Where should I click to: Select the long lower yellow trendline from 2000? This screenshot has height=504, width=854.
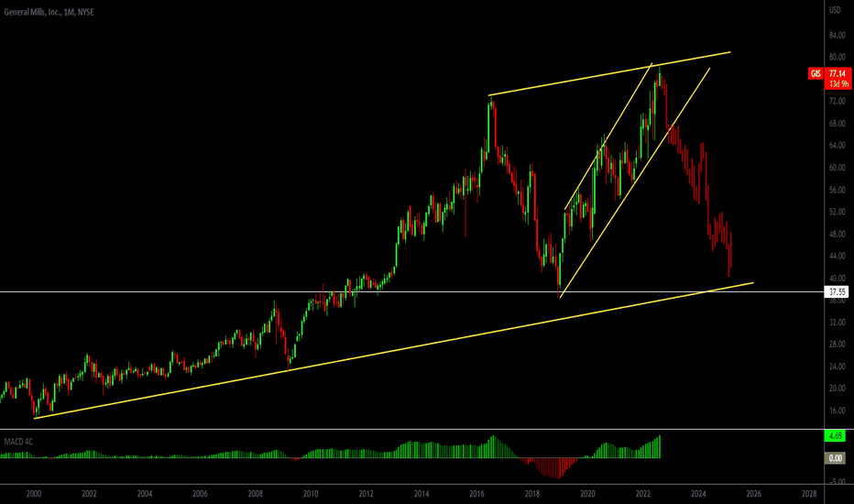click(394, 350)
